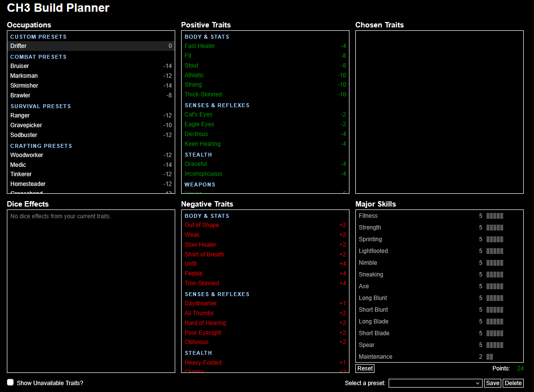This screenshot has width=534, height=392.
Task: Take the Thin-Skinned trait
Action: click(x=265, y=283)
